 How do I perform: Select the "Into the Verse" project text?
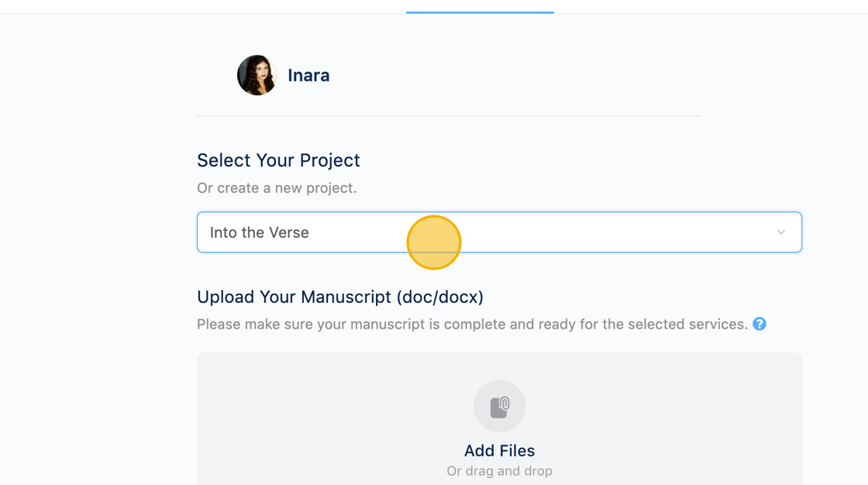pyautogui.click(x=260, y=232)
